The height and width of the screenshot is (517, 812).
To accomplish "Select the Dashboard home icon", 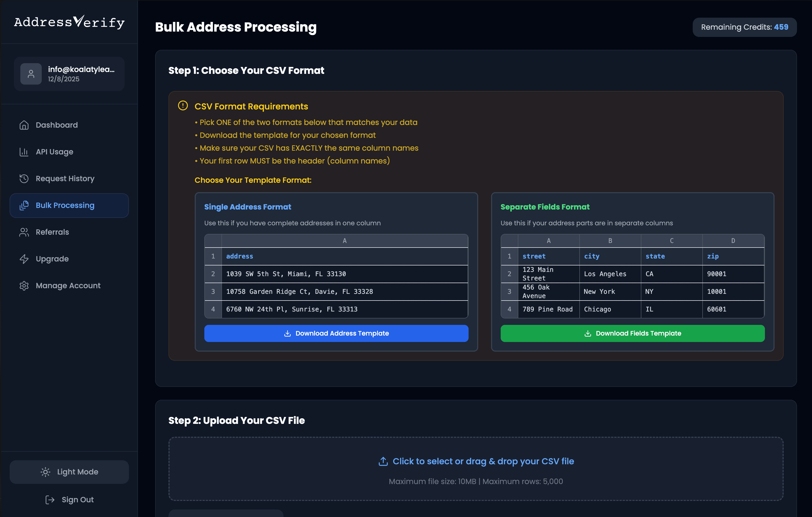I will click(24, 125).
